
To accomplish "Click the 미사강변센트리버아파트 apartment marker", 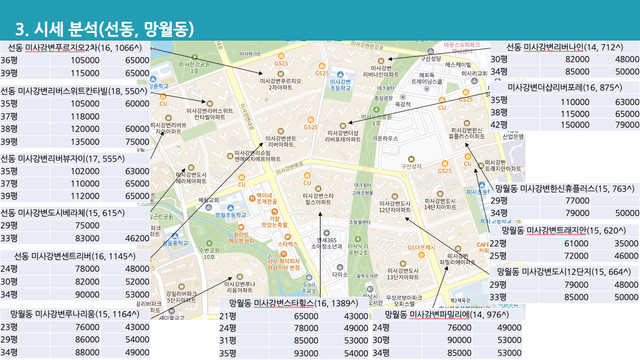I will (x=281, y=131).
